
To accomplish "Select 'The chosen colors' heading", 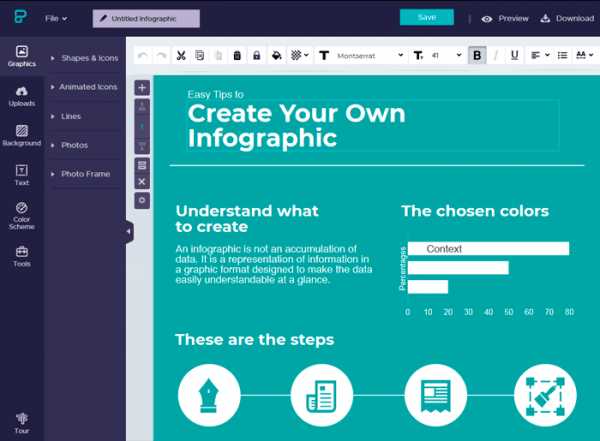I will (x=475, y=211).
